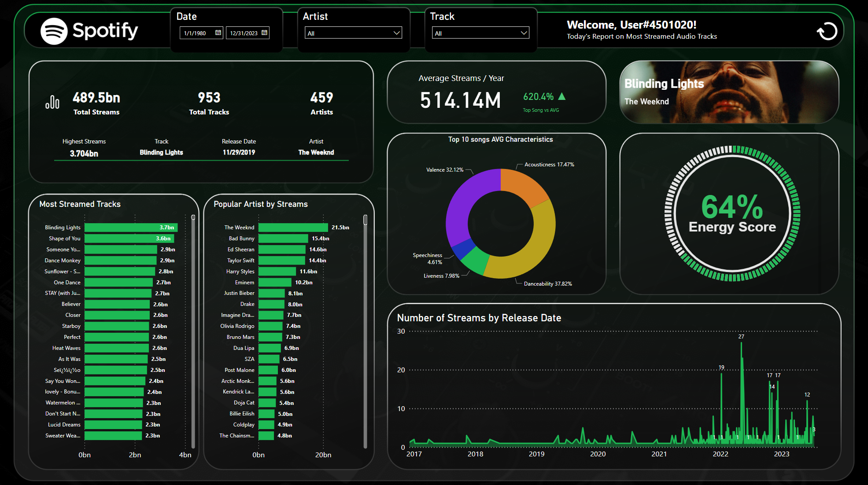Screen dimensions: 868x485
Task: Click the Blinding Lights album thumbnail card
Action: click(729, 92)
